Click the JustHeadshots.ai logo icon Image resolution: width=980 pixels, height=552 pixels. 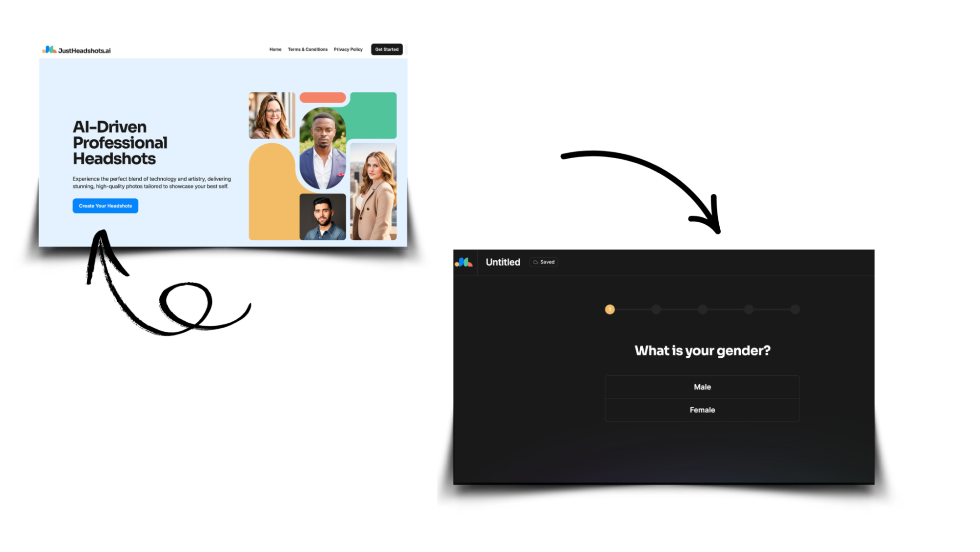click(x=49, y=50)
